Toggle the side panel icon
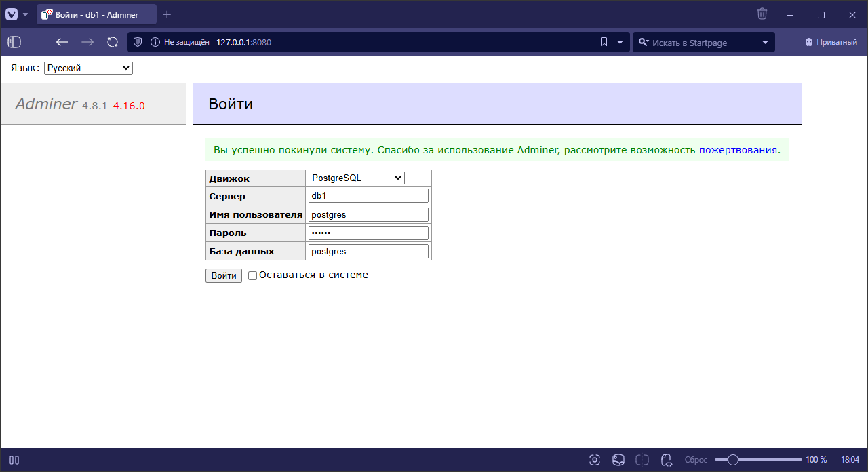 [x=14, y=42]
